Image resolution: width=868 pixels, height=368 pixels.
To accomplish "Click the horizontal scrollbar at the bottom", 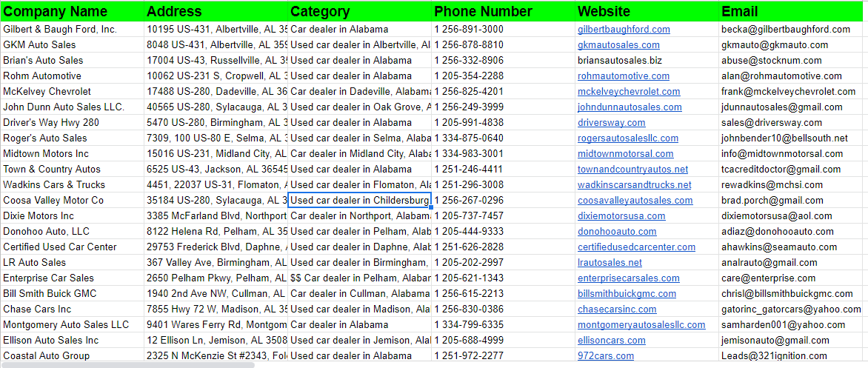I will pyautogui.click(x=127, y=365).
